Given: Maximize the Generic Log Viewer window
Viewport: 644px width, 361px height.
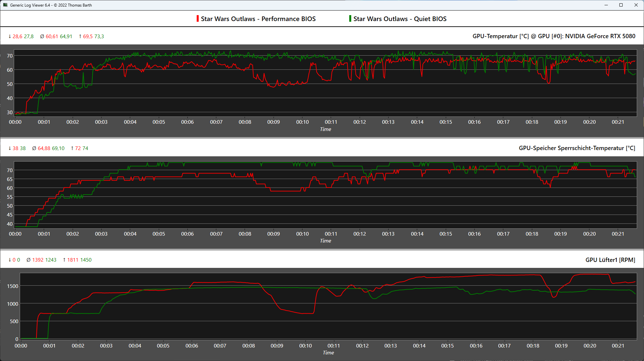Looking at the screenshot, I should tap(621, 5).
